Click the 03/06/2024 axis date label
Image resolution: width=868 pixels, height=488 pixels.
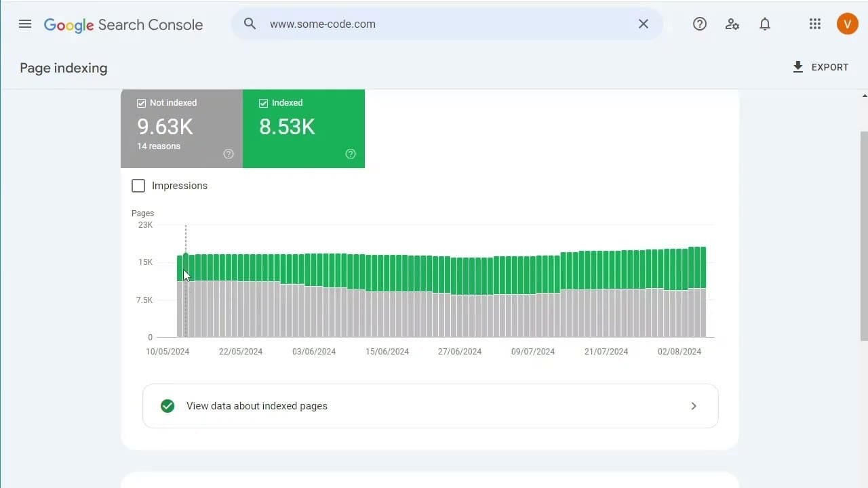tap(314, 352)
